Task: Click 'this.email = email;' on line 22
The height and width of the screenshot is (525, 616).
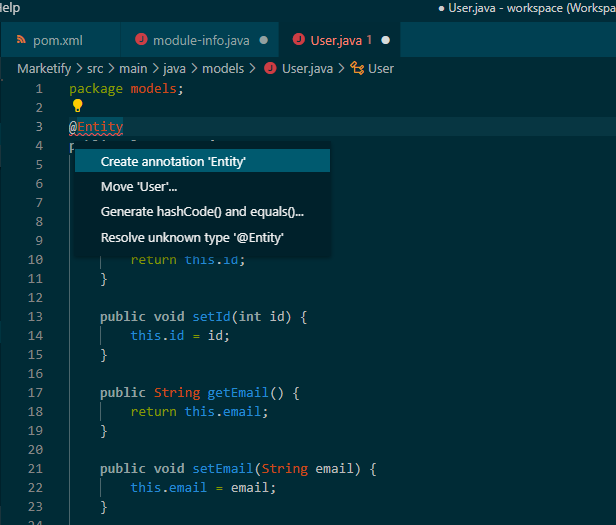Action: [203, 488]
